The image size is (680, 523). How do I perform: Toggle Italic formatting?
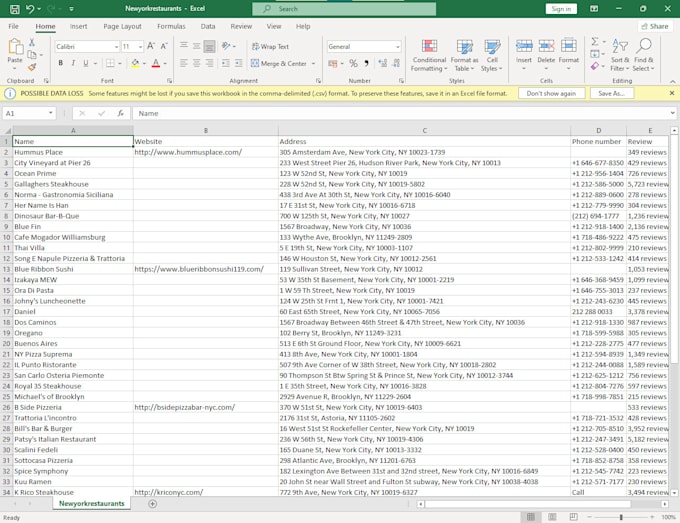(x=73, y=63)
